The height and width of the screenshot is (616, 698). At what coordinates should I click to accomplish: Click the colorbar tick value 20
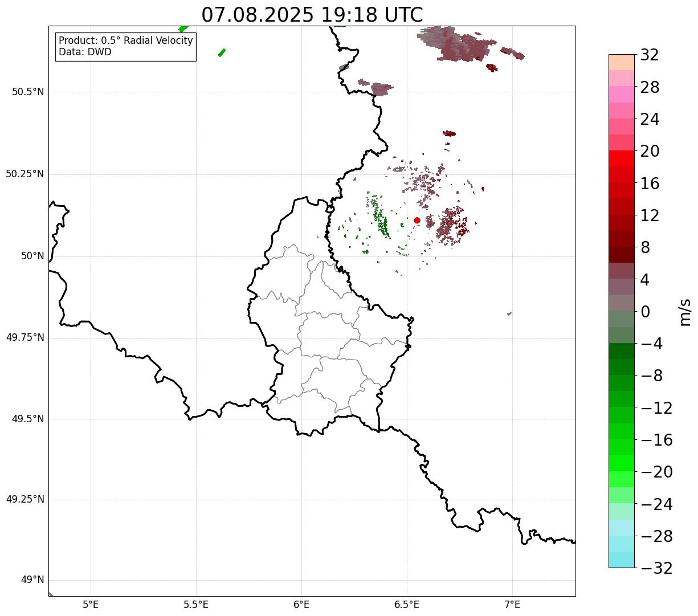[650, 151]
